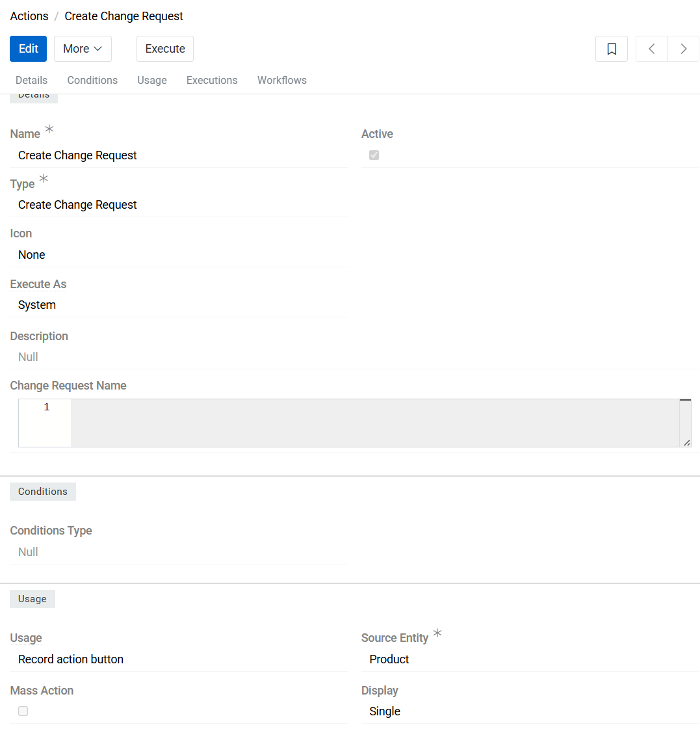Navigate to the previous record using the left arrow
The height and width of the screenshot is (729, 700).
point(651,48)
